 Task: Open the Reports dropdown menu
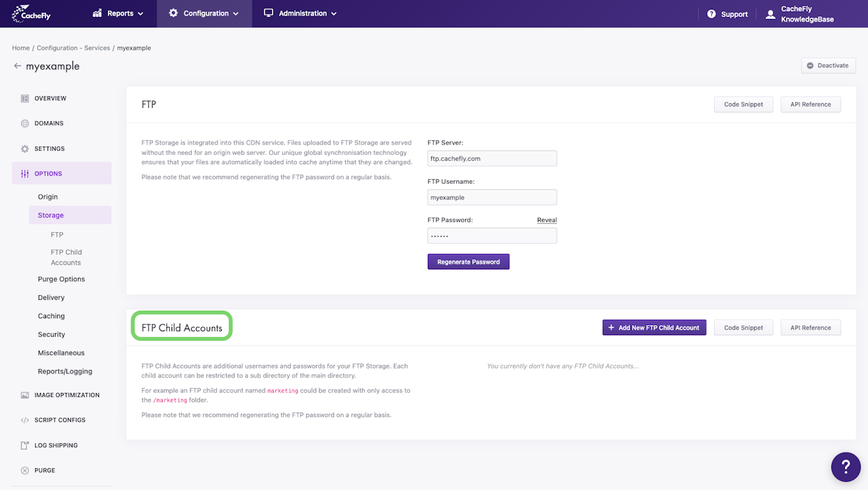pyautogui.click(x=118, y=14)
